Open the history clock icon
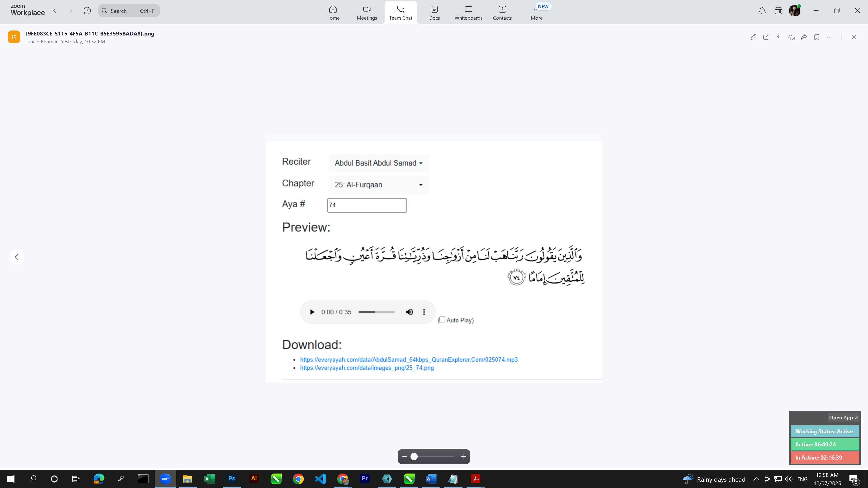 point(87,11)
